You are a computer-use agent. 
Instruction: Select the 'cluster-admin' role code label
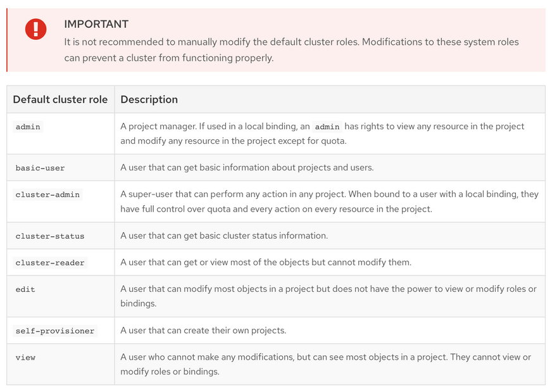pyautogui.click(x=47, y=194)
